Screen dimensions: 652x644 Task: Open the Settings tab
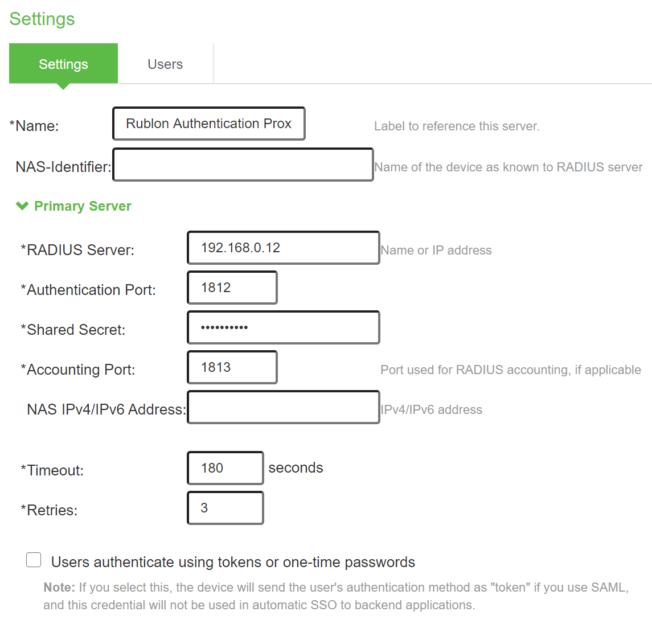click(63, 64)
